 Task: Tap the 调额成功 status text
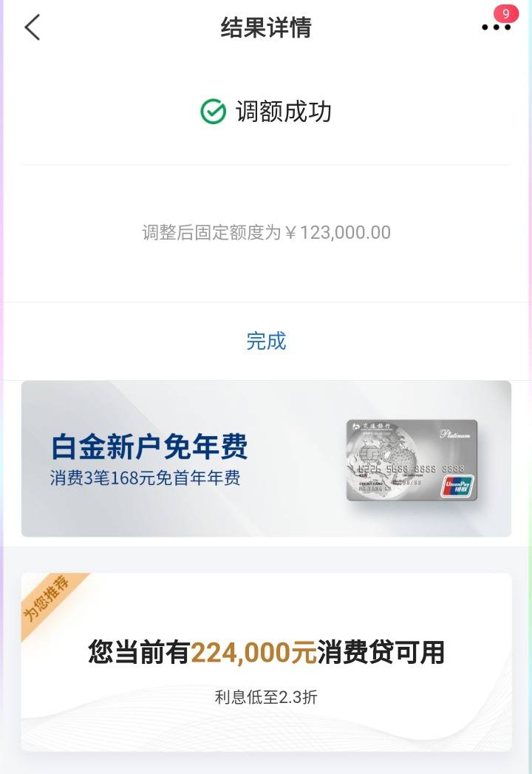283,111
